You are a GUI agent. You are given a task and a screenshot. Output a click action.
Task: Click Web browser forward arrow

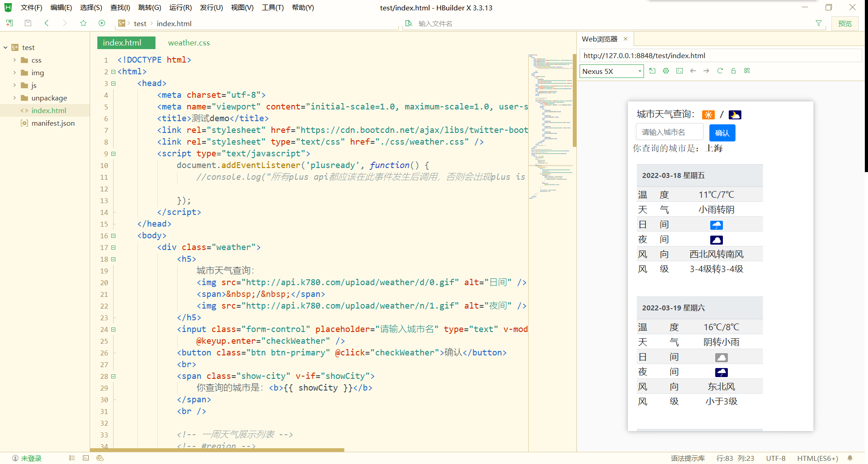click(706, 71)
